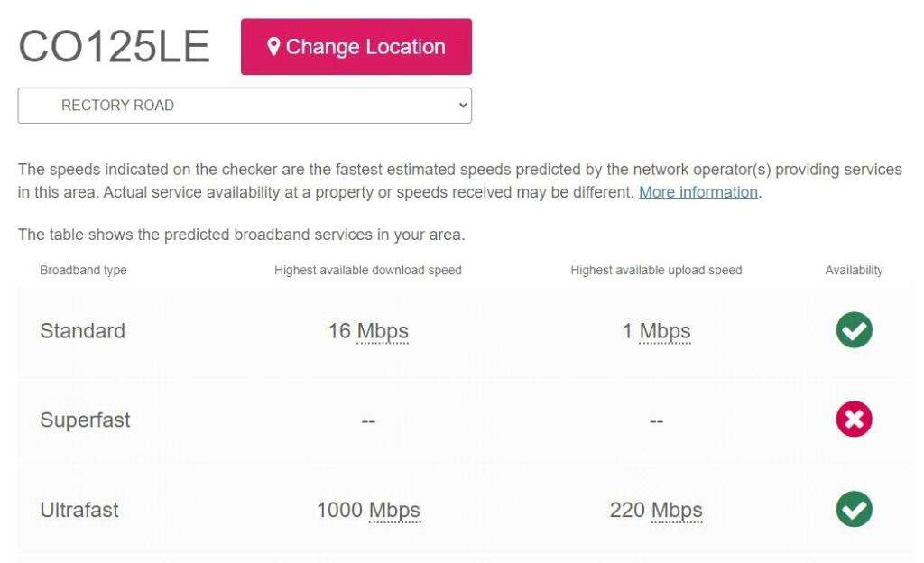Click the Highest available download speed header
This screenshot has width=924, height=563.
[x=367, y=270]
